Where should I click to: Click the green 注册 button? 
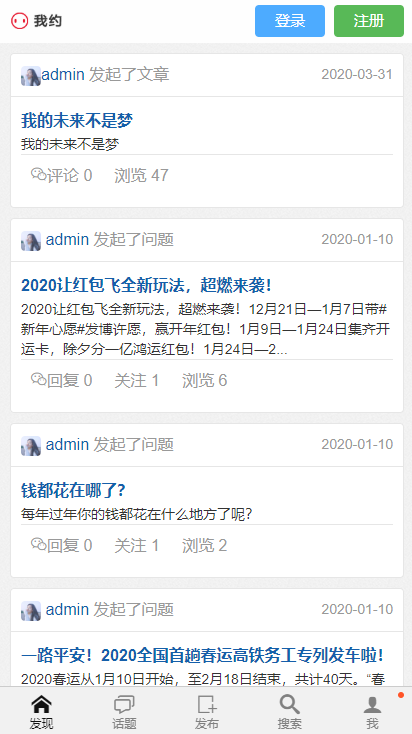(x=369, y=21)
